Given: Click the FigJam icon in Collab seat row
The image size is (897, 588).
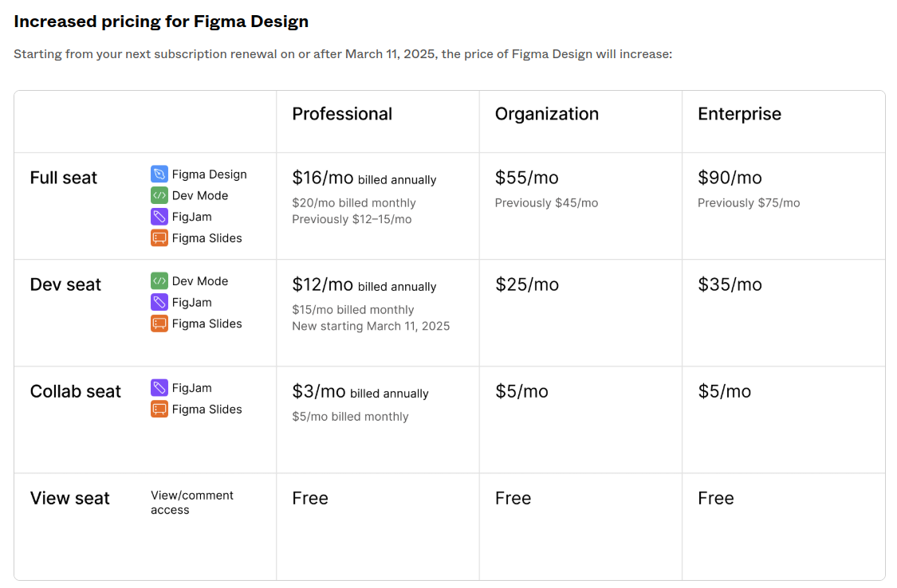Looking at the screenshot, I should pos(159,388).
